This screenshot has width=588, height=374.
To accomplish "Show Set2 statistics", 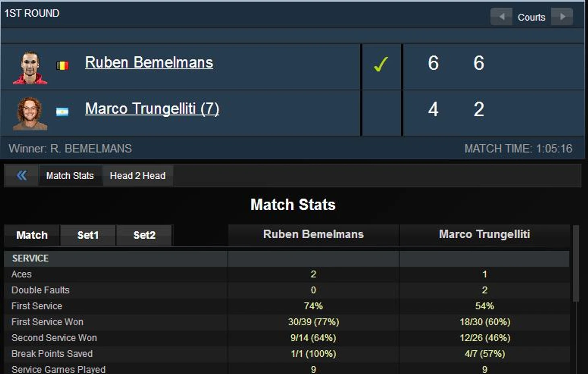I will (144, 235).
